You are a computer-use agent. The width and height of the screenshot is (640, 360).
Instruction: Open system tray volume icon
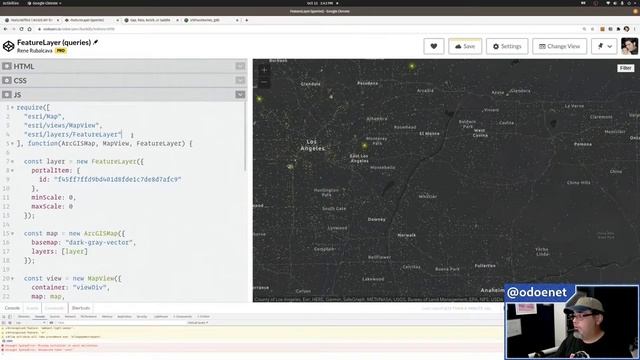click(615, 3)
